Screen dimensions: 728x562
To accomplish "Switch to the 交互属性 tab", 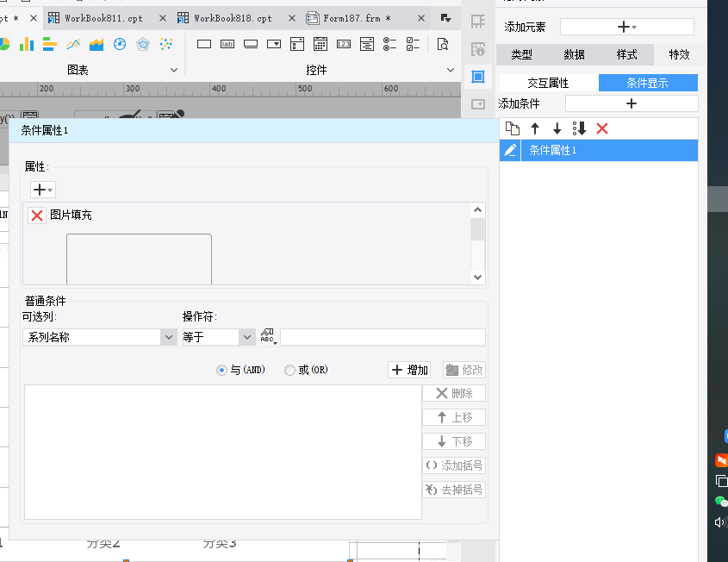I will [548, 83].
